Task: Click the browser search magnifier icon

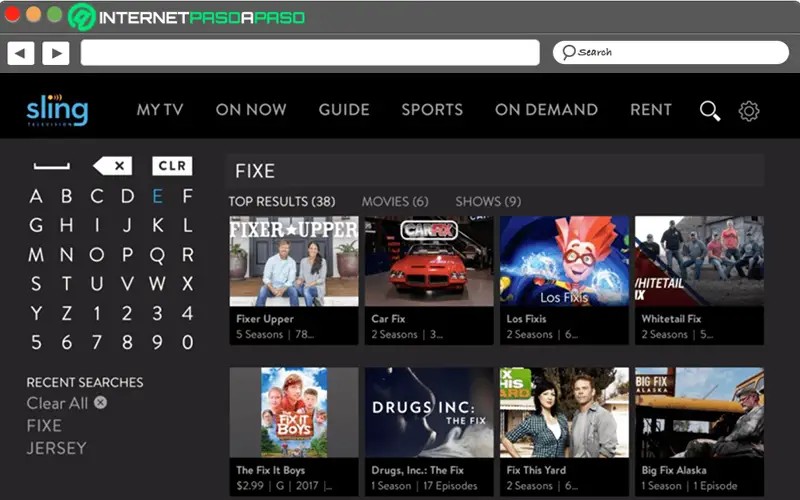Action: click(568, 52)
